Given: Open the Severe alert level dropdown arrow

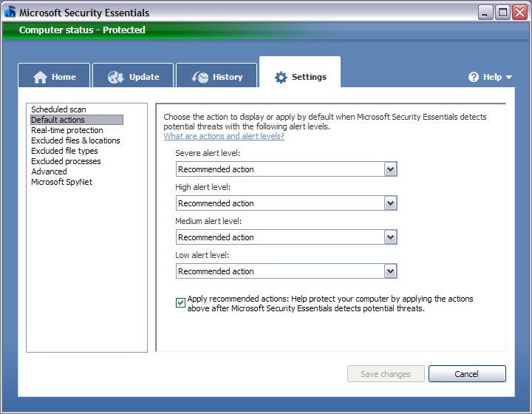Looking at the screenshot, I should tap(391, 169).
